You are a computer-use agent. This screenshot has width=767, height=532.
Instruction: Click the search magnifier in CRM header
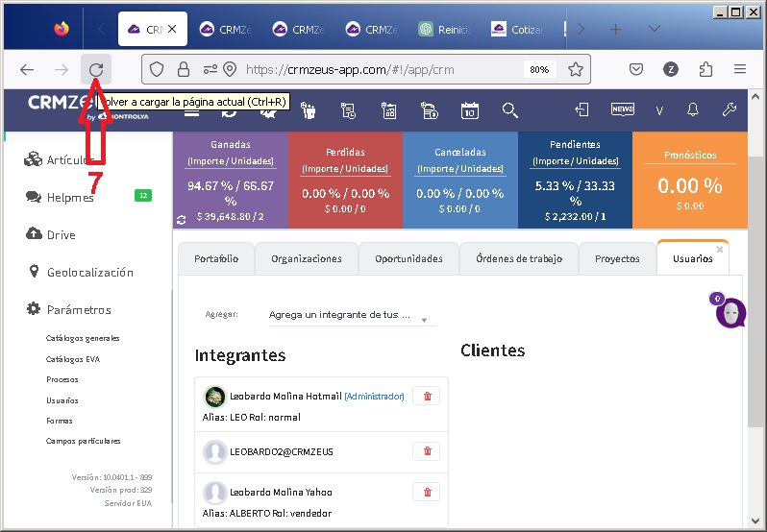coord(509,110)
